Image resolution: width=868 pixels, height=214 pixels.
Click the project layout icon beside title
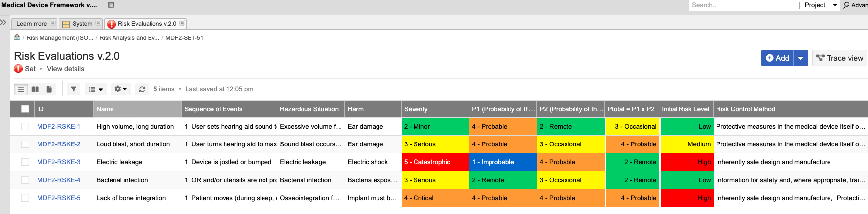111,5
